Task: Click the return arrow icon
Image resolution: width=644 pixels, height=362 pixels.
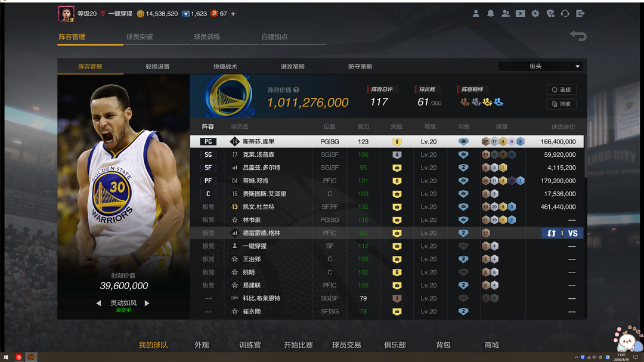Action: coord(577,36)
